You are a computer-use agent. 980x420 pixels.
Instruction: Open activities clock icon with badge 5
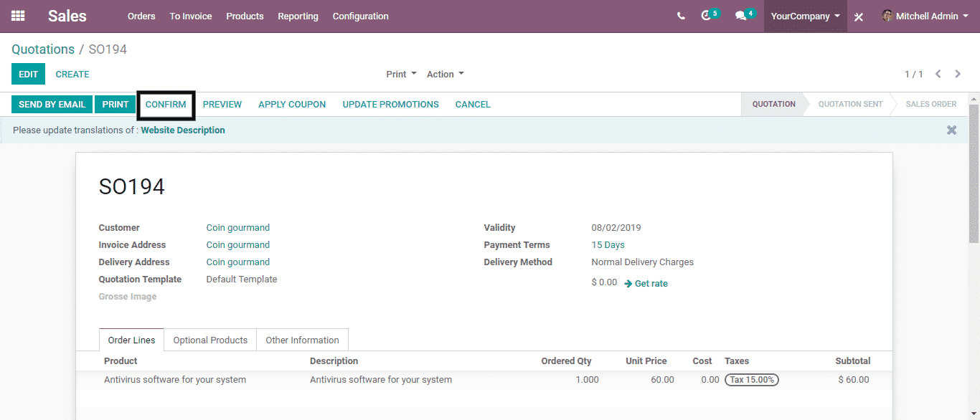coord(707,16)
